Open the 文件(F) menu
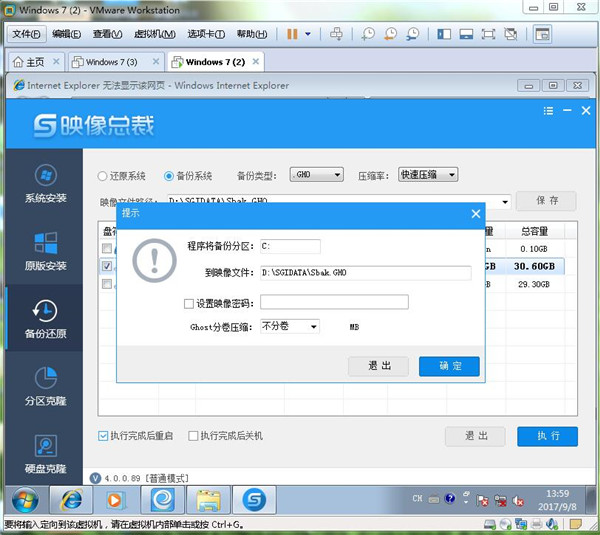 [26, 34]
